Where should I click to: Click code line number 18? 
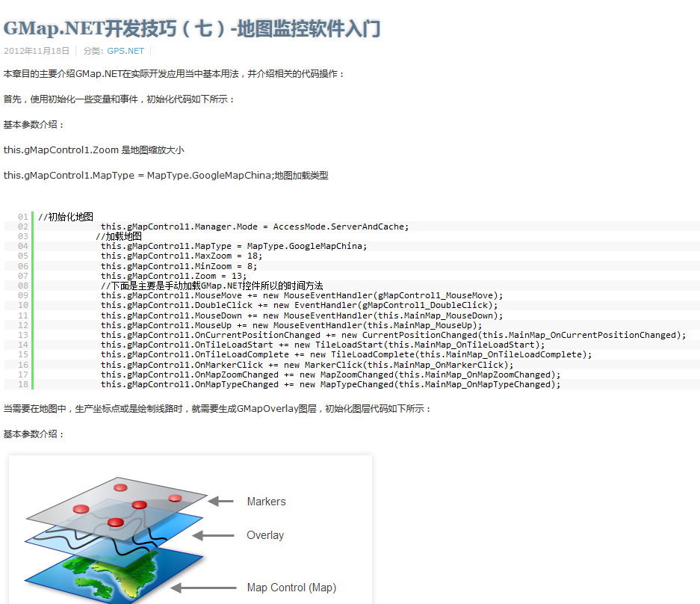click(x=22, y=384)
